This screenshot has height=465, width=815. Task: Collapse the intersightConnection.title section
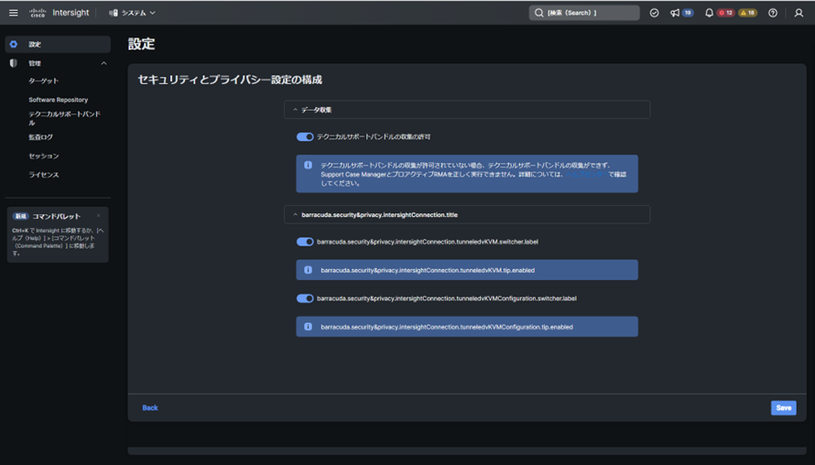coord(295,215)
